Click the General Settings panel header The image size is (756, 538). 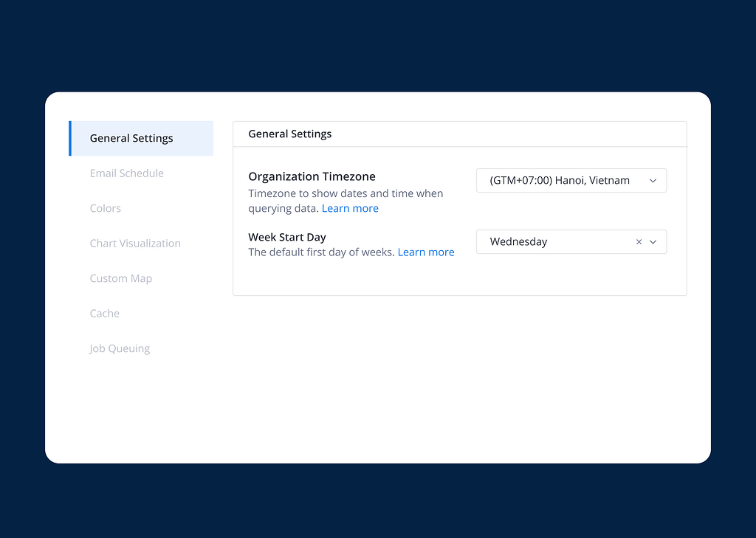coord(290,134)
